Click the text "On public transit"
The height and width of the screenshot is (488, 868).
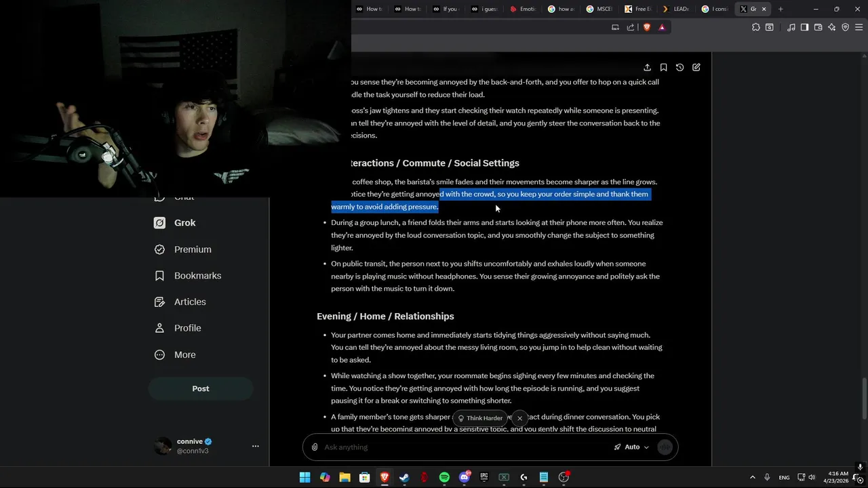(359, 264)
